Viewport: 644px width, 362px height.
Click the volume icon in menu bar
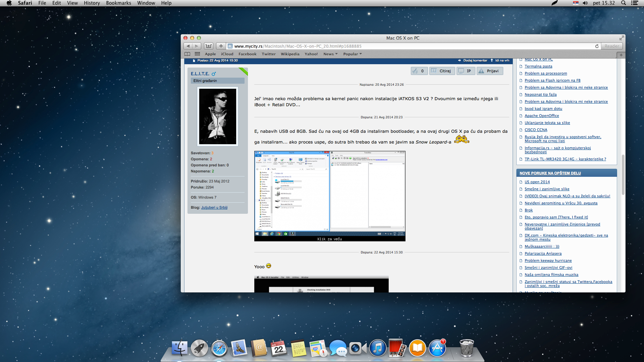pyautogui.click(x=585, y=3)
